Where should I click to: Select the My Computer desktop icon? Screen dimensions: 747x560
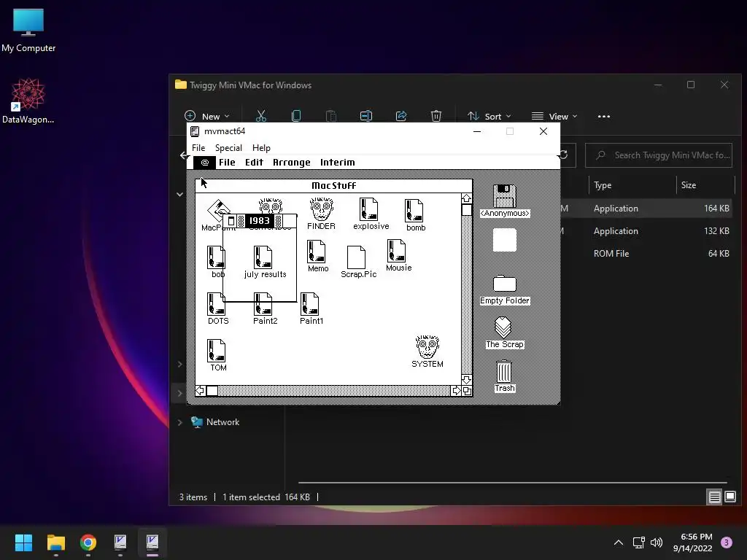coord(28,31)
